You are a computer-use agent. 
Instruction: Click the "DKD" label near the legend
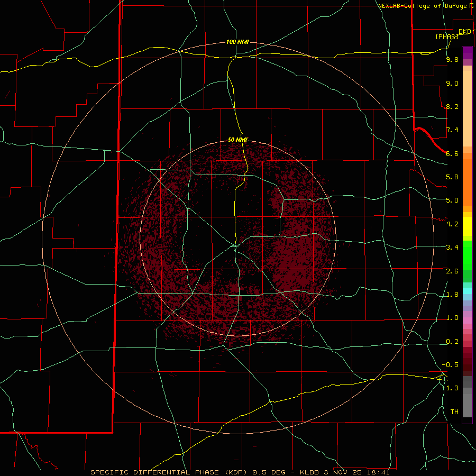(465, 32)
